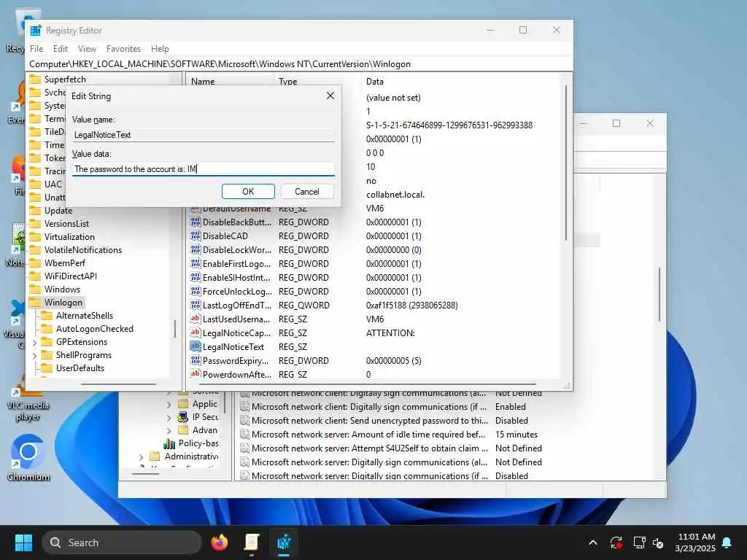Click into the Value data input field

pyautogui.click(x=204, y=169)
